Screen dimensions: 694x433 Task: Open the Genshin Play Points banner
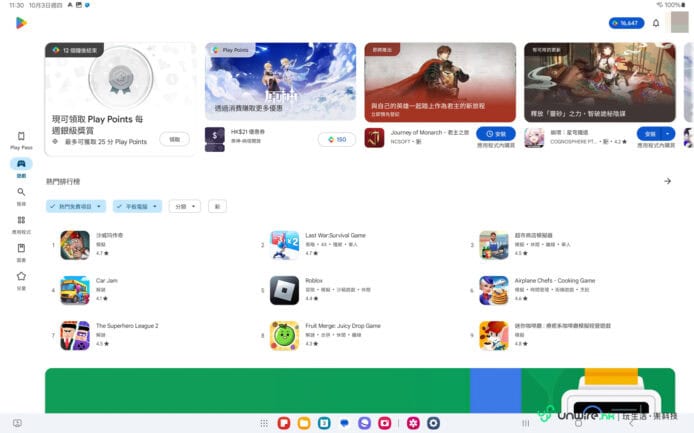[x=280, y=81]
